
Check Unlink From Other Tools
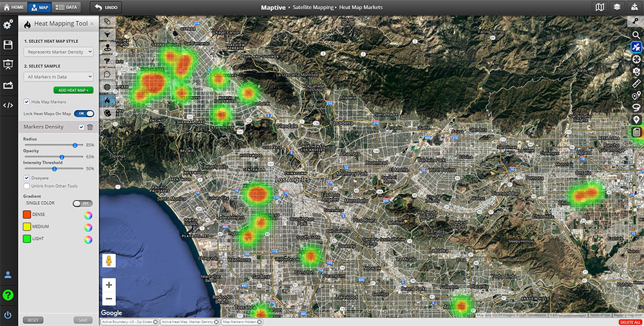[26, 186]
